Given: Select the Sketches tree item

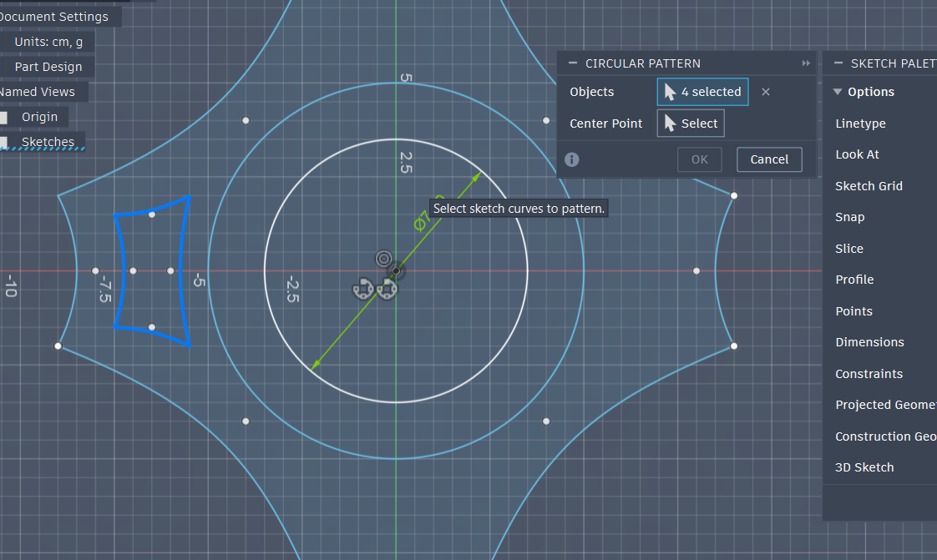Looking at the screenshot, I should (48, 142).
